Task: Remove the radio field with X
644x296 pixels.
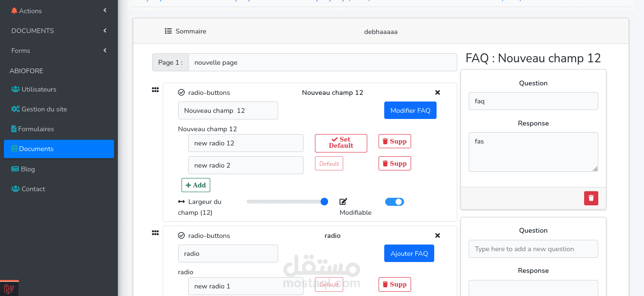Action: pos(438,236)
